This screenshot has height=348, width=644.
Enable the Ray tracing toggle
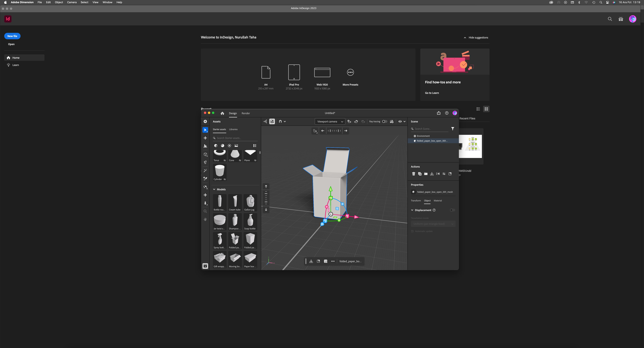[x=384, y=122]
